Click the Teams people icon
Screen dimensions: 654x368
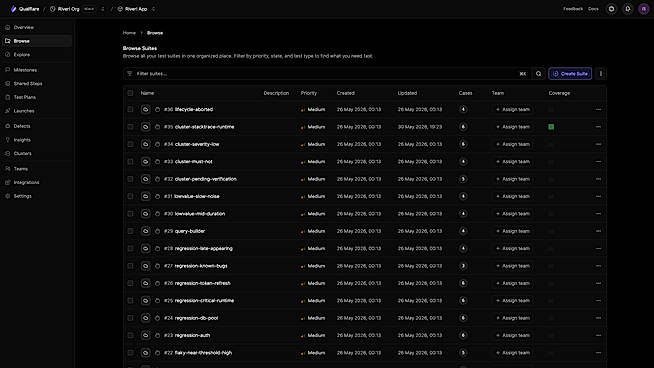coord(8,169)
